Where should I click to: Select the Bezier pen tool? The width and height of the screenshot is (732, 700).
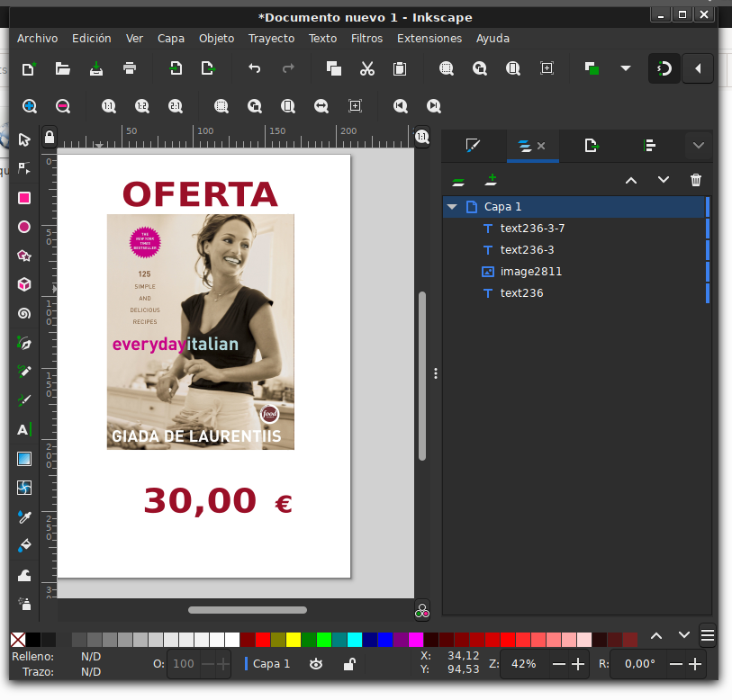click(x=24, y=343)
